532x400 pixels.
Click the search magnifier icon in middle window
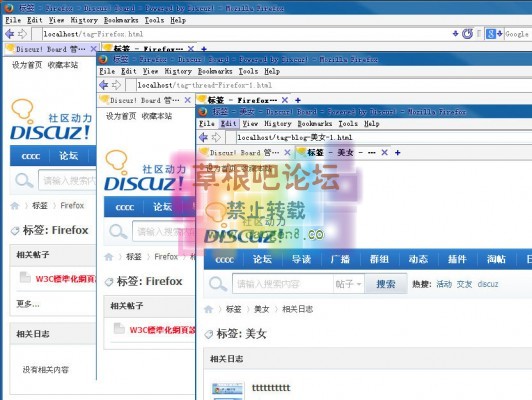118,232
